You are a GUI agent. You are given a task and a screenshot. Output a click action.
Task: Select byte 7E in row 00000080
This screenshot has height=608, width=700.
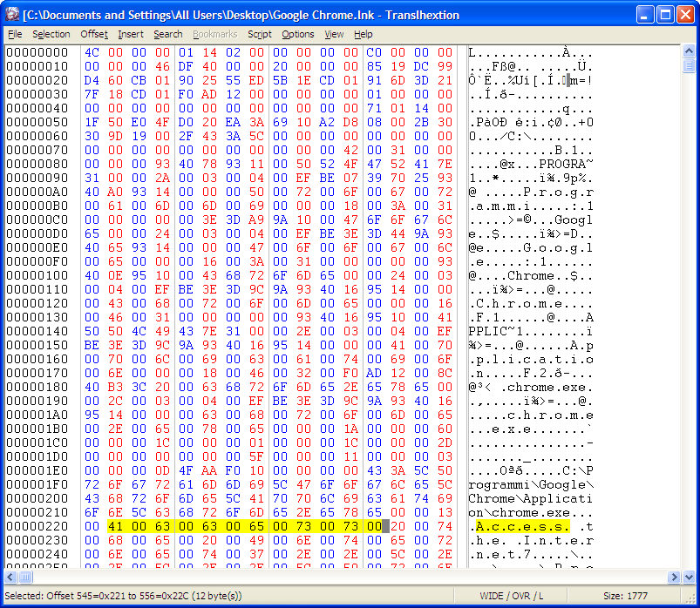point(445,164)
